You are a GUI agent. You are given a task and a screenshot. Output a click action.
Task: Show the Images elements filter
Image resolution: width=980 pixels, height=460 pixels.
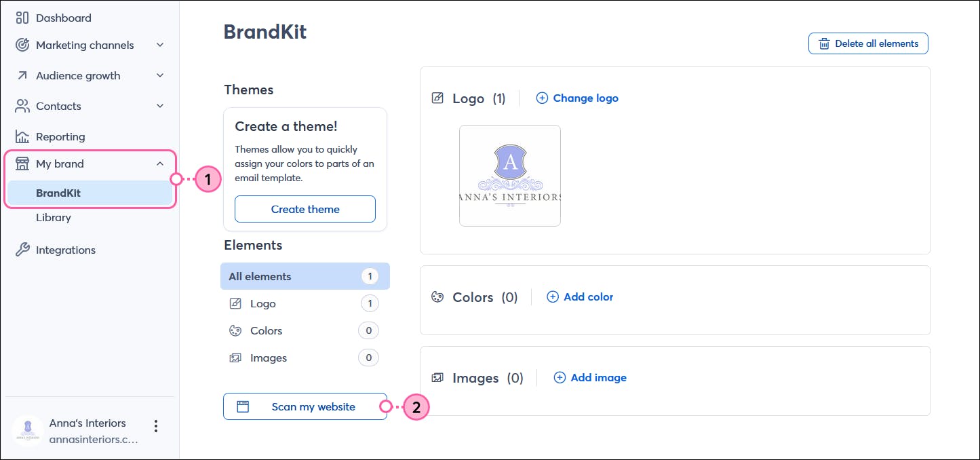pos(268,358)
